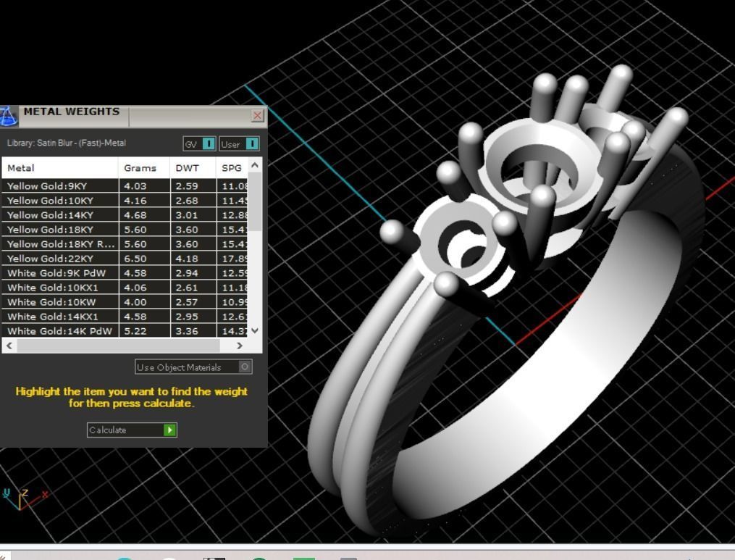Click the 4.03 grams value
The image size is (735, 560).
point(135,185)
